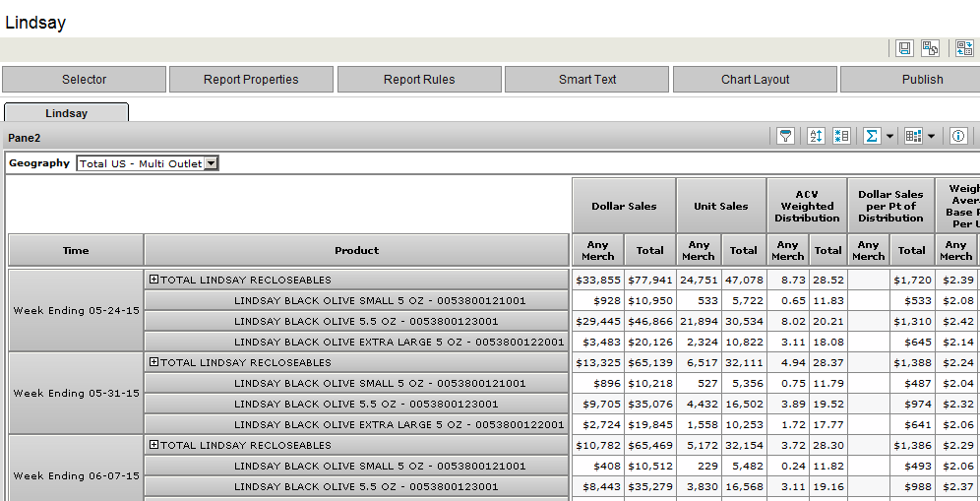This screenshot has width=980, height=501.
Task: Expand TOTAL LINDSAY RECLOSEABLES for week 05-24-15
Action: point(153,280)
